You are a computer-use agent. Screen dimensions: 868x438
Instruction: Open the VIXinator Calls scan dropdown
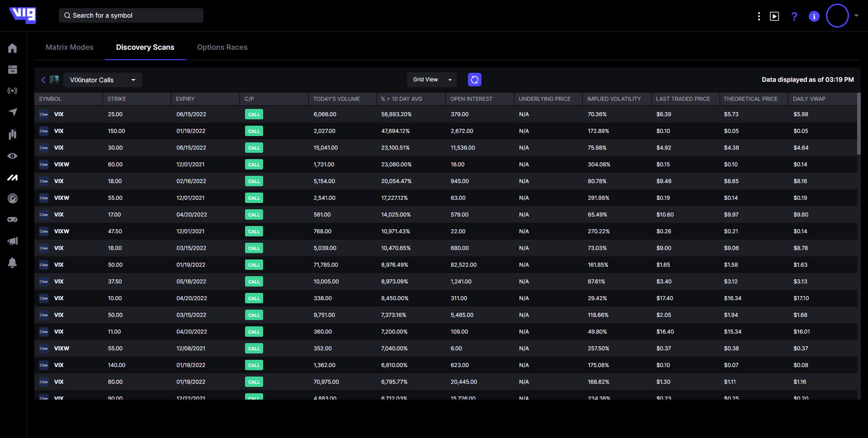click(x=103, y=80)
